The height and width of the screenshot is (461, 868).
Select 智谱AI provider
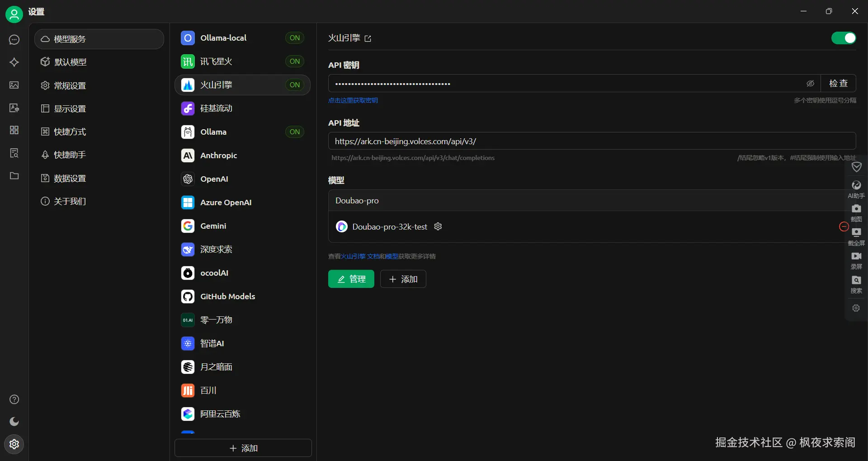(x=242, y=343)
